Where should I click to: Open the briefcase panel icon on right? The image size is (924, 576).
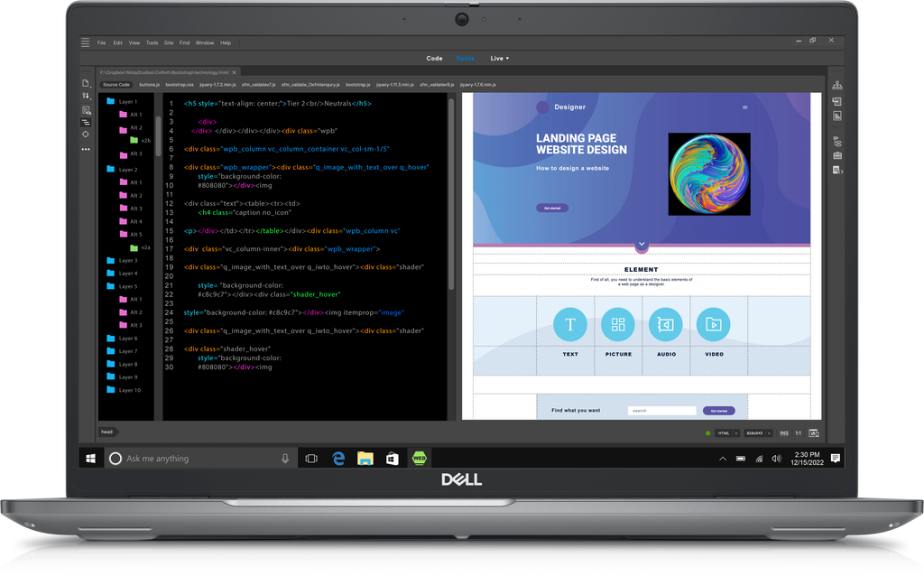(836, 155)
